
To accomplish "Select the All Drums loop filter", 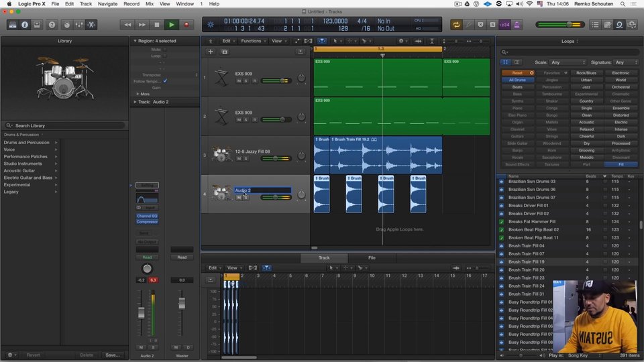I will [x=517, y=80].
